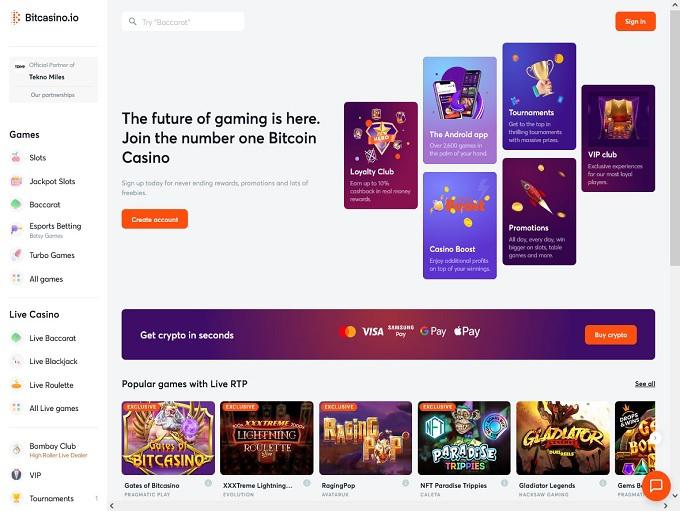Open the See all games link

[x=645, y=384]
